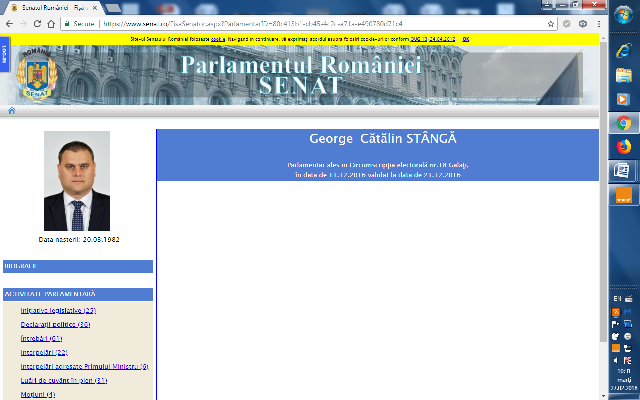Open Luări de cuvânt în plen link
Viewport: 640px width, 400px height.
(x=64, y=380)
